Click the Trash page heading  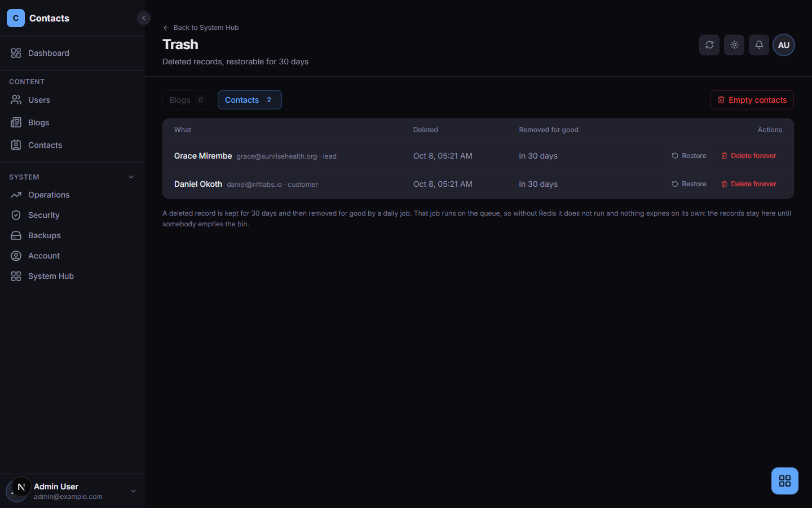tap(180, 45)
